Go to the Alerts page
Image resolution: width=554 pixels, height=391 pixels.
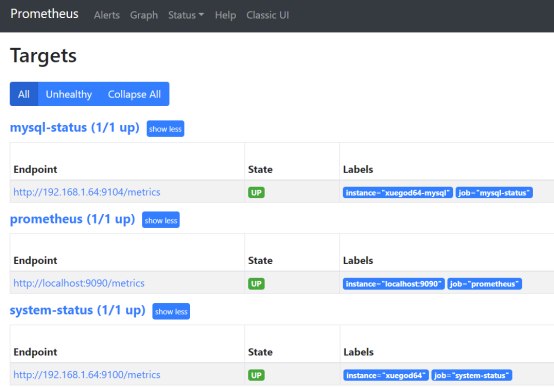(x=107, y=15)
